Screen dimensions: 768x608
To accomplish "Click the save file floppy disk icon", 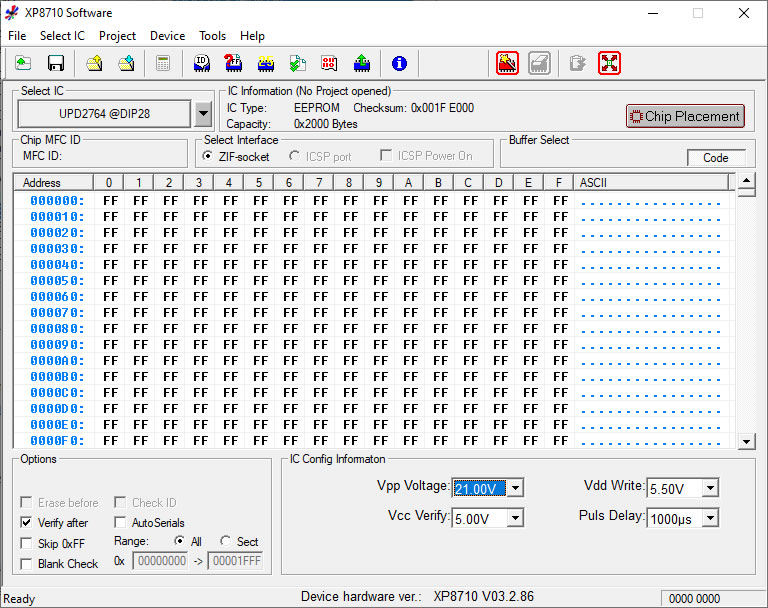I will pyautogui.click(x=56, y=64).
